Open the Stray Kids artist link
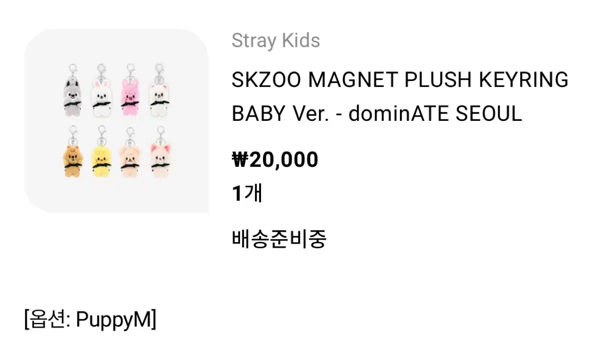This screenshot has height=364, width=600. pos(275,41)
